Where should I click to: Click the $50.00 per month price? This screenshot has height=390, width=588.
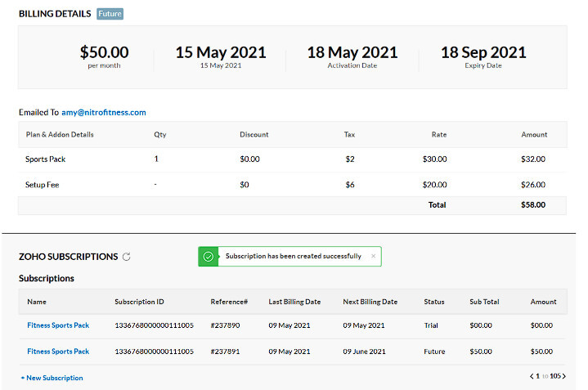click(104, 52)
